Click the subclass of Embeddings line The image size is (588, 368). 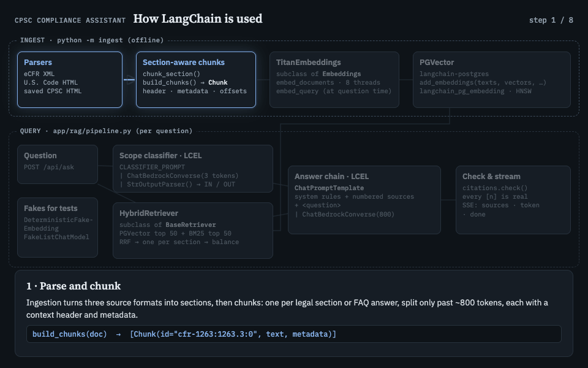[x=318, y=74]
